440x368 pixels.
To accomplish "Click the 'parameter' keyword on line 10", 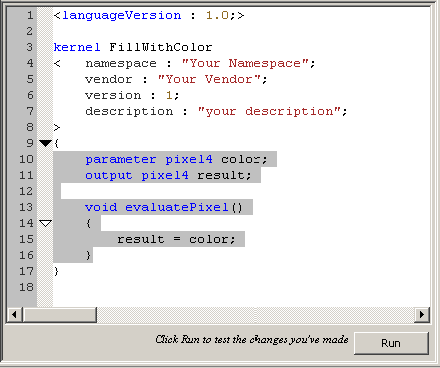I will (x=121, y=159).
